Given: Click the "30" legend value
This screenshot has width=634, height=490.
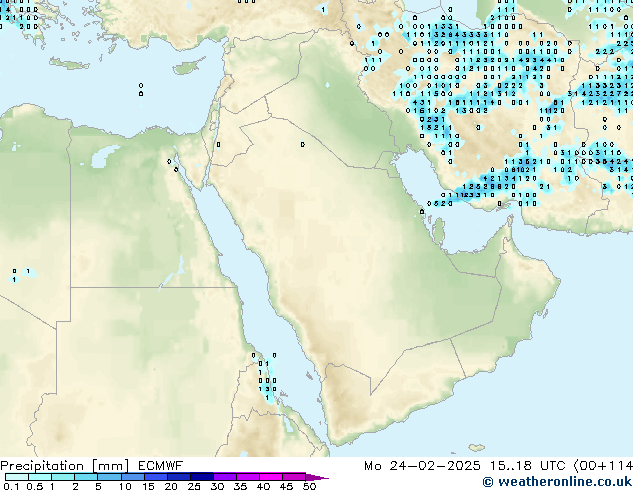Looking at the screenshot, I should coord(217,486).
